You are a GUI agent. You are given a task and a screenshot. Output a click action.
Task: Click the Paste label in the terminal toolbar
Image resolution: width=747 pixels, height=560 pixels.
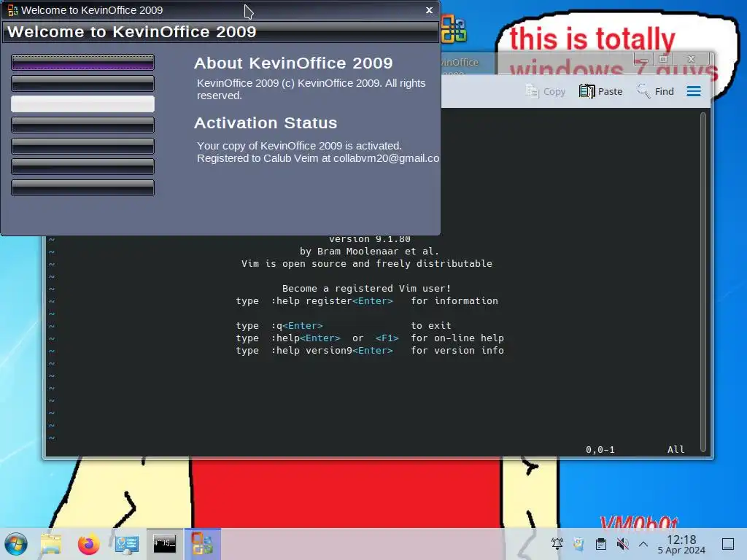pyautogui.click(x=611, y=91)
